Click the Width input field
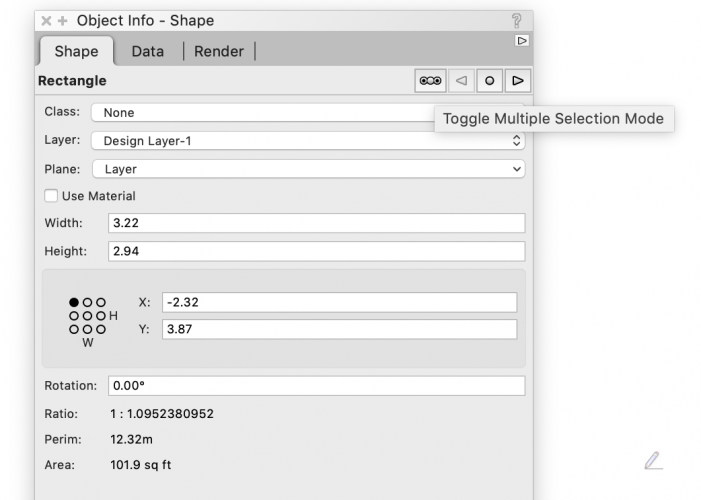The width and height of the screenshot is (701, 500). (x=316, y=223)
